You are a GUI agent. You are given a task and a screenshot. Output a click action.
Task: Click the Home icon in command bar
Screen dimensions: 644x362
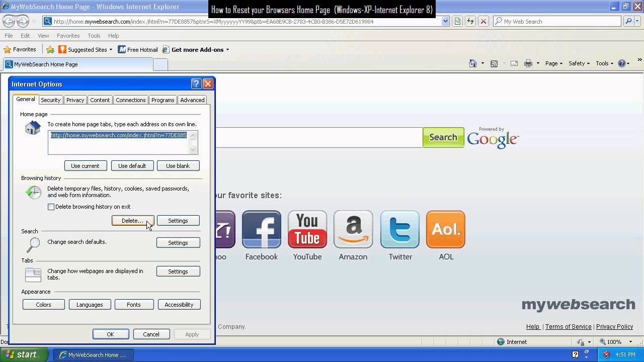click(472, 63)
